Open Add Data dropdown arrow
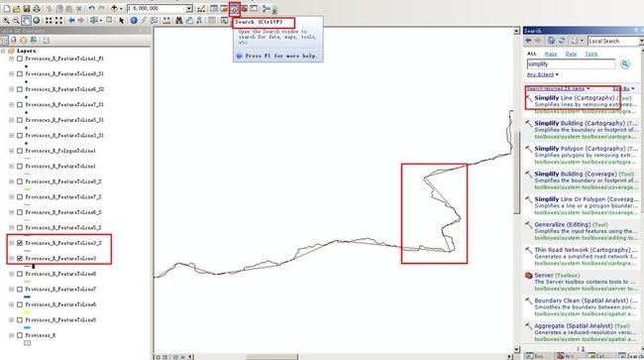 click(x=121, y=8)
